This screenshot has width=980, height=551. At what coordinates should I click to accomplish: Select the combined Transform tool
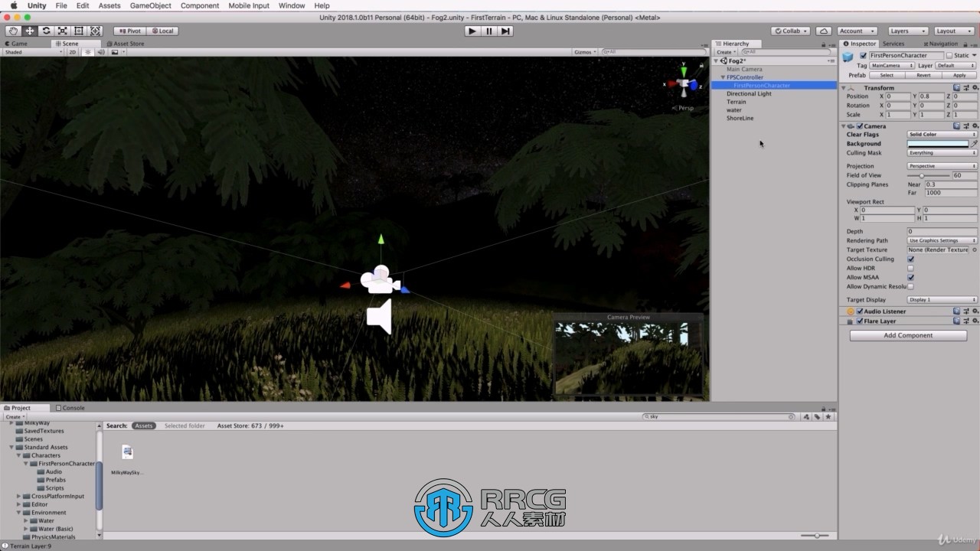[96, 31]
